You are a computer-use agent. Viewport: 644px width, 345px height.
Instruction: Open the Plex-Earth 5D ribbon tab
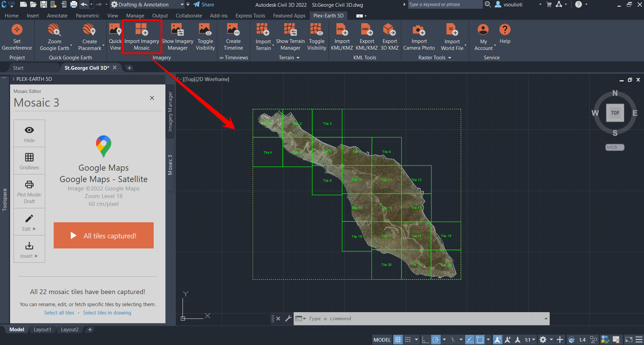328,16
